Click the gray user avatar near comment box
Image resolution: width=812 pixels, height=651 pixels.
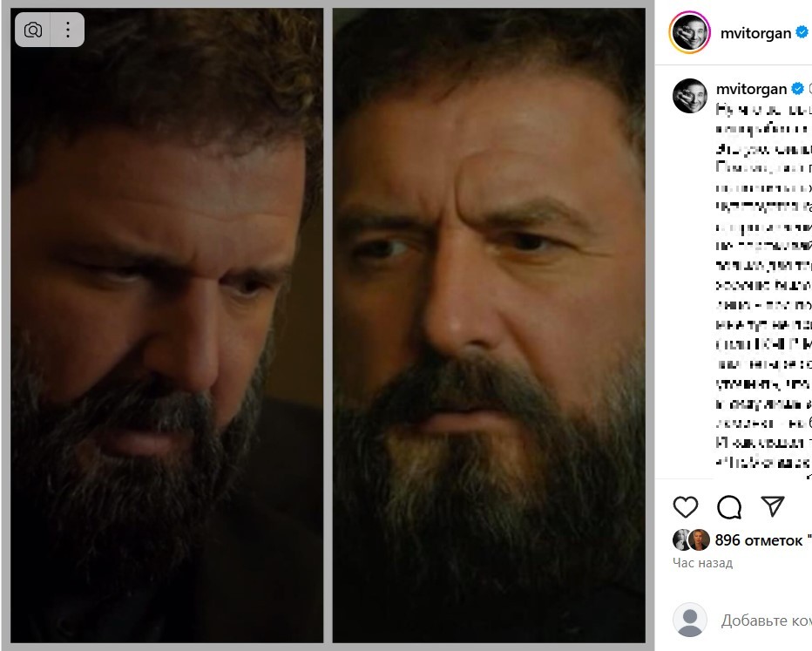point(689,620)
